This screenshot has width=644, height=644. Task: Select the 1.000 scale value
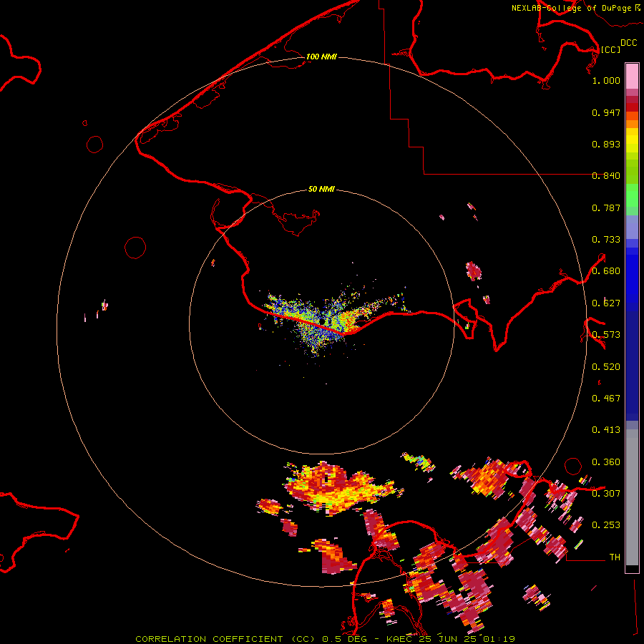click(606, 80)
